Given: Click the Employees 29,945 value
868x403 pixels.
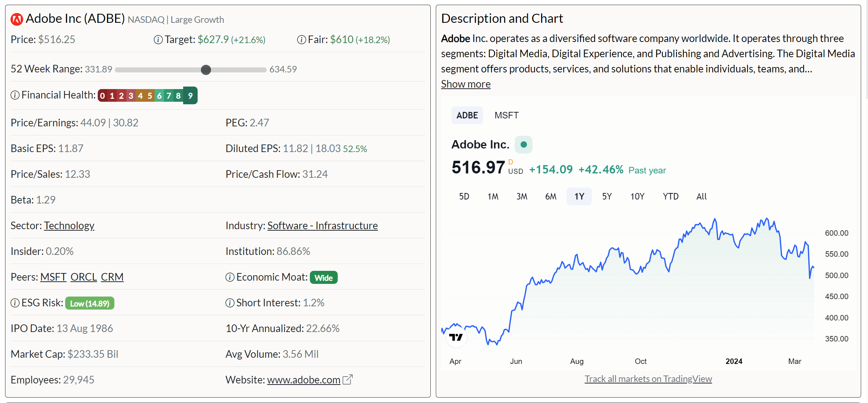Looking at the screenshot, I should (x=79, y=380).
